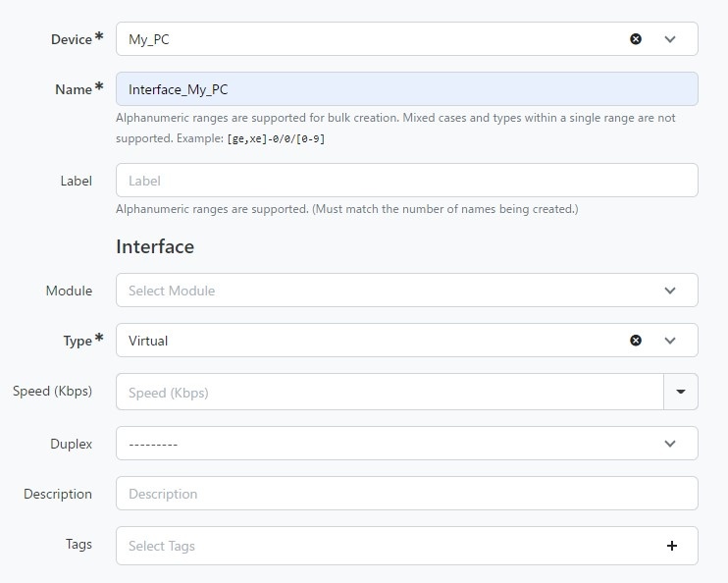Click the 'Speed (Kbps)' label text
Viewport: 728px width, 583px height.
click(52, 392)
